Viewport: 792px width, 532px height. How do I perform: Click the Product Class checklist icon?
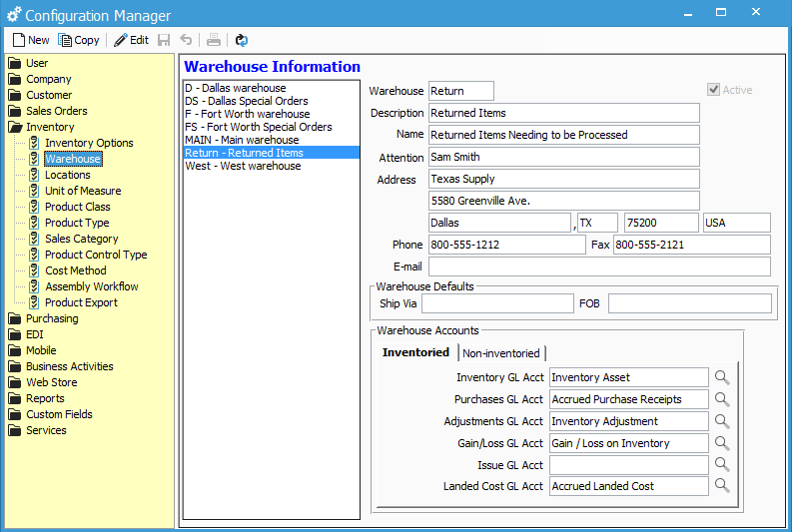34,207
